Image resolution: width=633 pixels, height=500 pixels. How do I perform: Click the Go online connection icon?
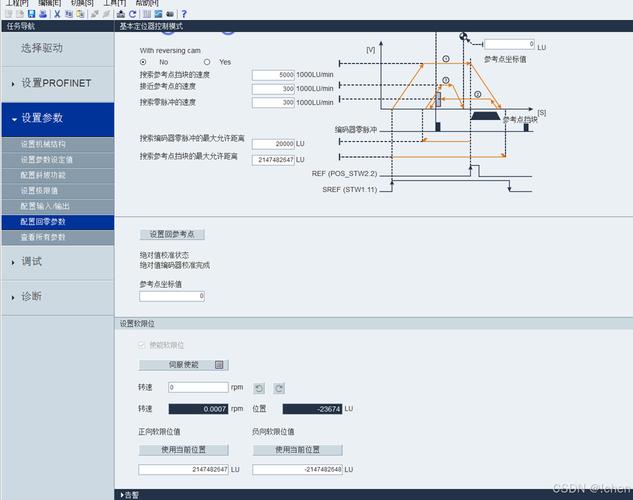point(95,14)
